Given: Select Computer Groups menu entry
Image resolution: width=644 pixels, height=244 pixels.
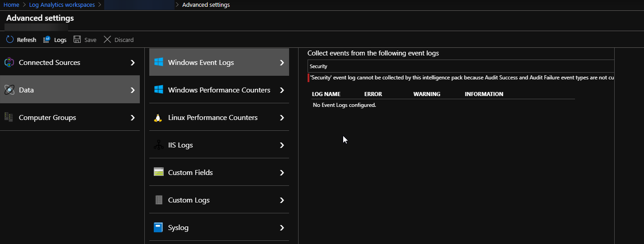Looking at the screenshot, I should (x=70, y=117).
